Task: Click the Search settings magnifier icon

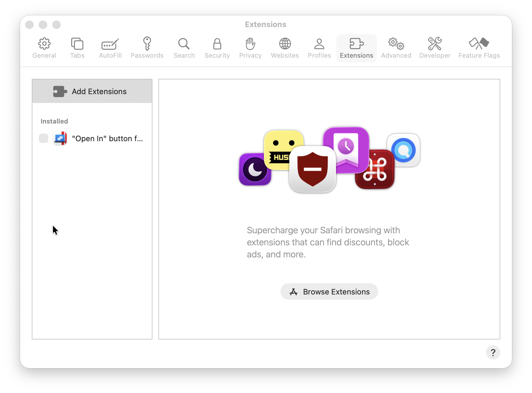Action: coord(184,48)
